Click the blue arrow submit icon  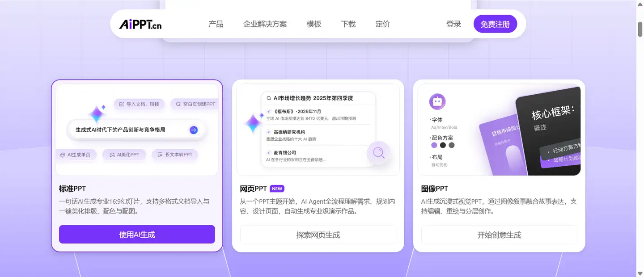click(194, 130)
